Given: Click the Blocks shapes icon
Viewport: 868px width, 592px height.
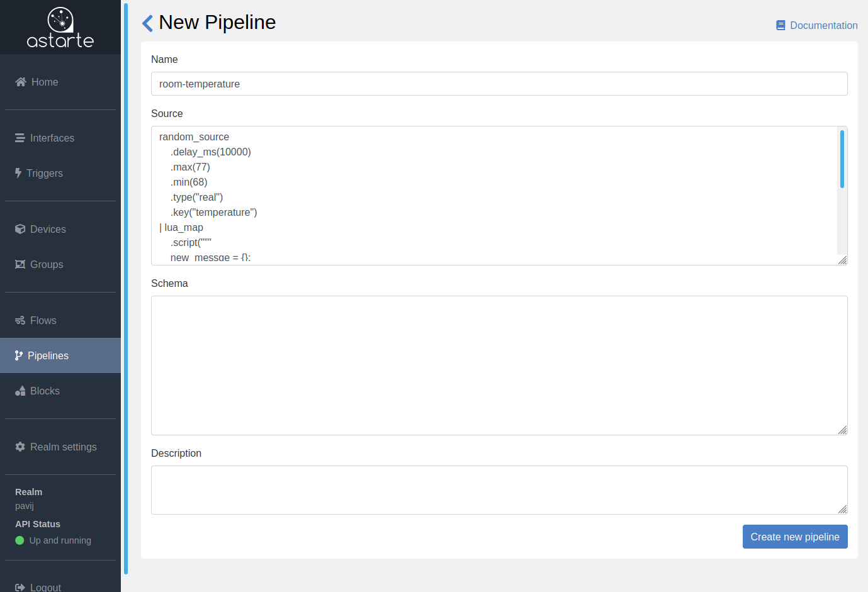Looking at the screenshot, I should [x=20, y=391].
